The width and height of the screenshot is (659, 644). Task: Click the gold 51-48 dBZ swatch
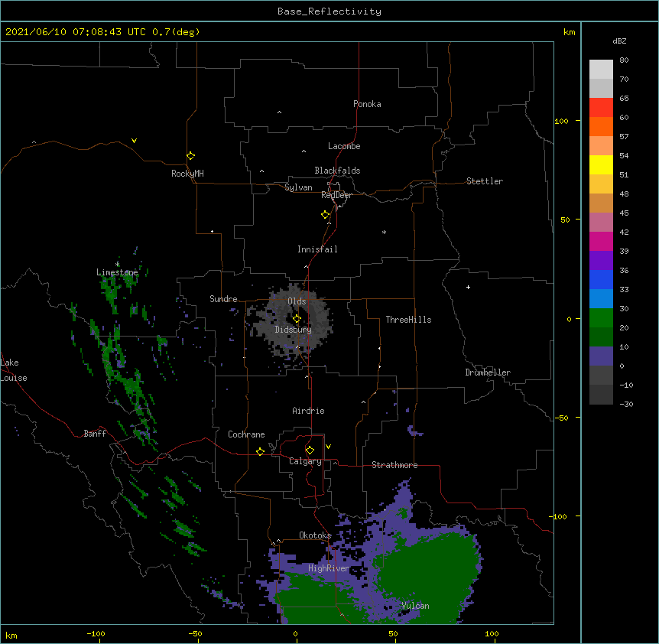point(601,184)
